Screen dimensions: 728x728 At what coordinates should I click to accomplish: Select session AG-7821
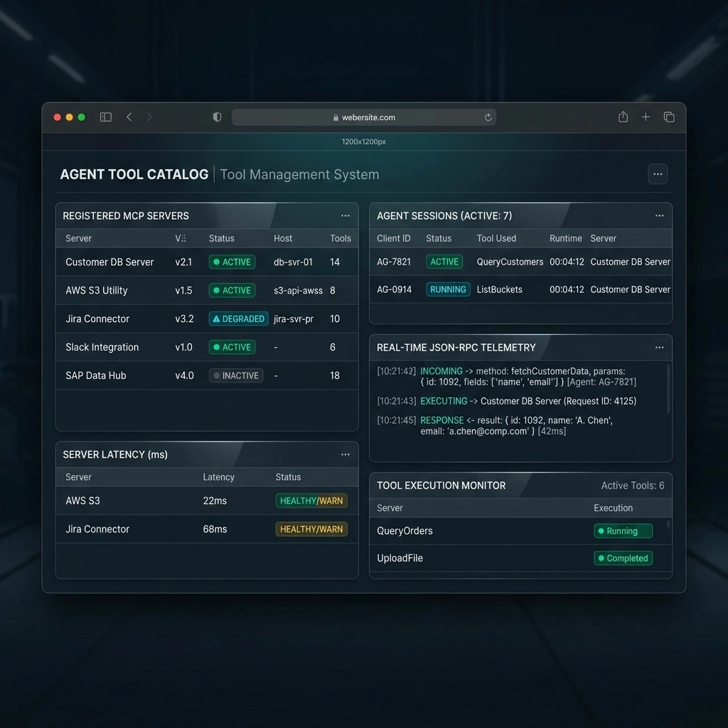[x=520, y=262]
